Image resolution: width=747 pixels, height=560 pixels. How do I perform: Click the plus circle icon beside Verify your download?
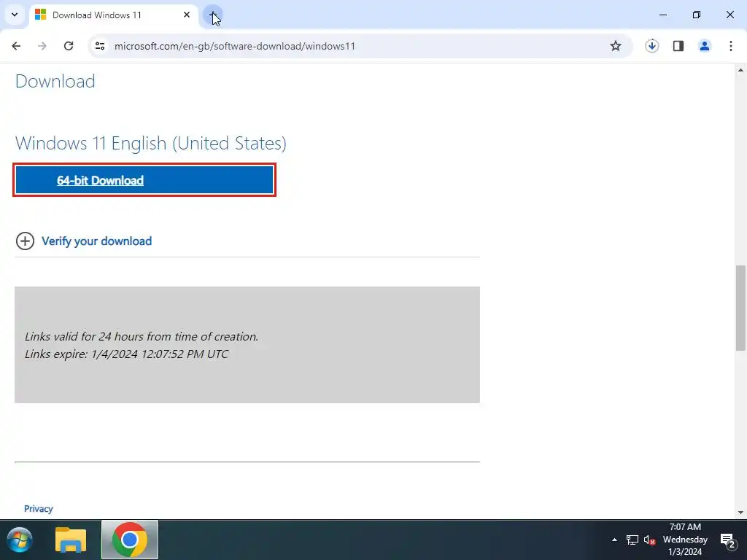[25, 241]
